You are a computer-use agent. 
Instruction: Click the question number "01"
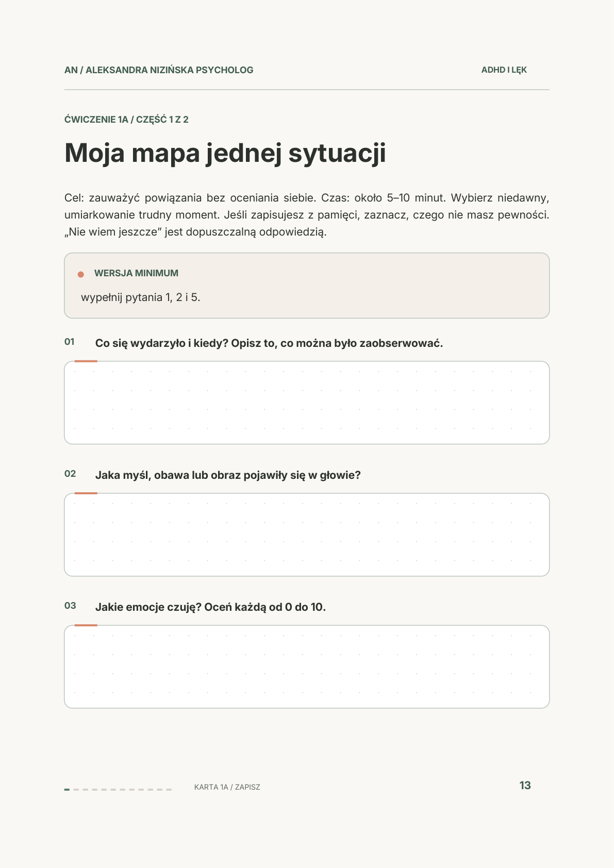70,342
